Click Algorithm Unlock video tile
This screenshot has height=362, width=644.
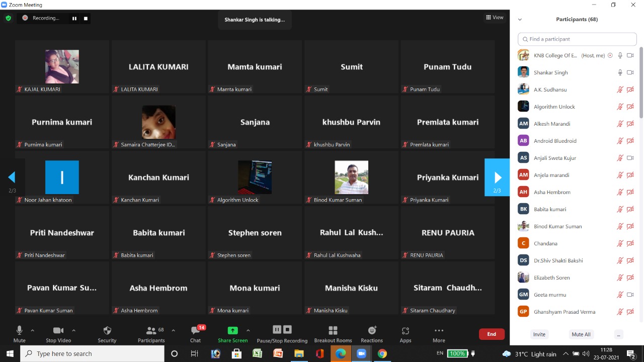[x=255, y=177]
